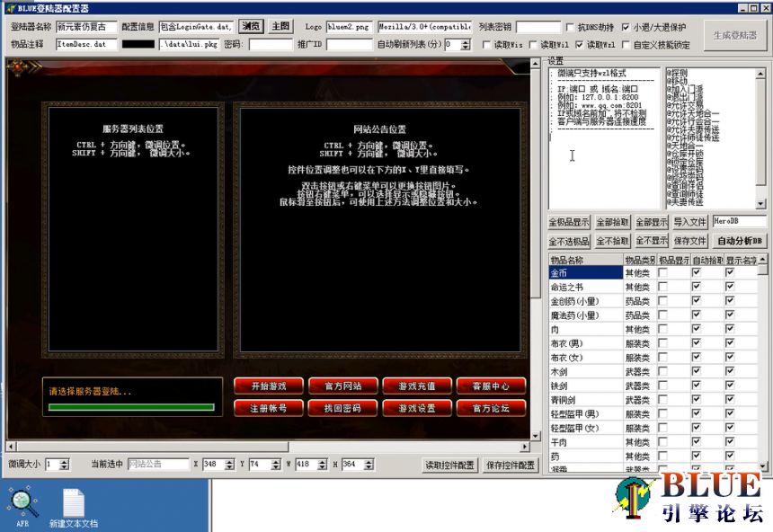The height and width of the screenshot is (532, 773).
Task: Select the 命运之书 item row
Action: 585,287
